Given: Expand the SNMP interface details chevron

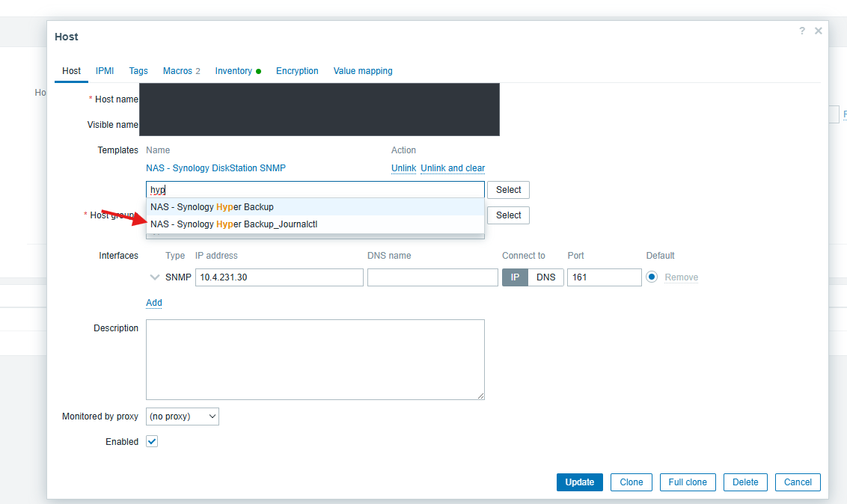Looking at the screenshot, I should 154,277.
